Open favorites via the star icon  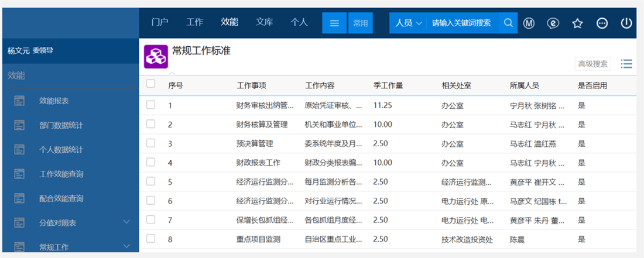(577, 23)
